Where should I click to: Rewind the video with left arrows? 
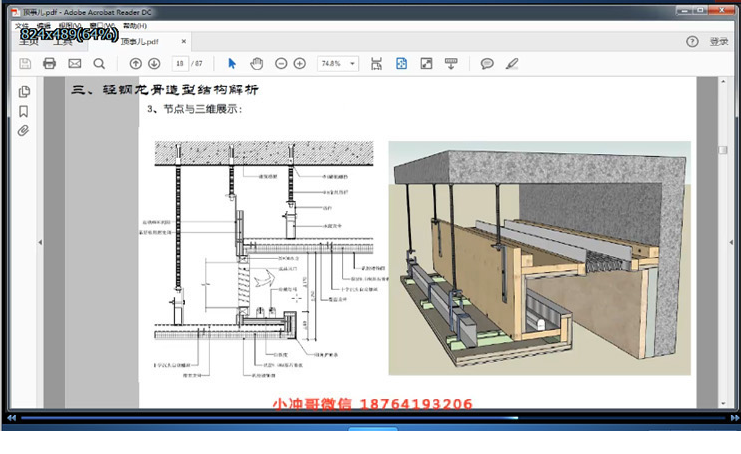[11, 418]
